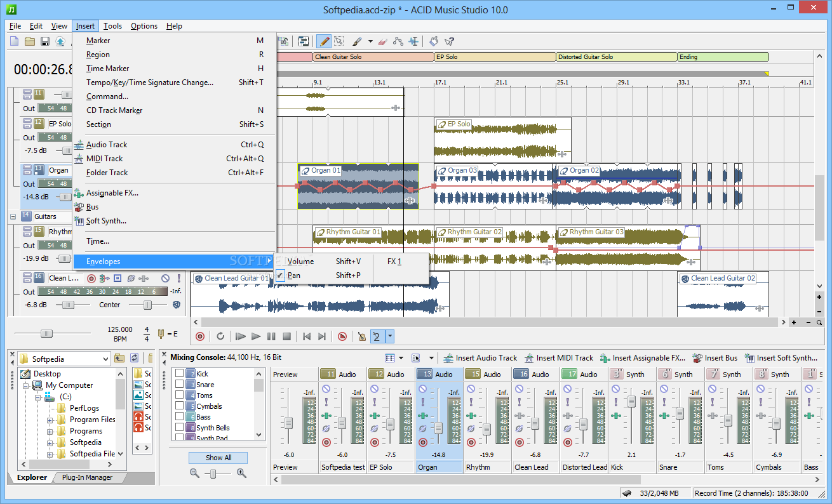The width and height of the screenshot is (832, 504).
Task: Open the Softpedia folder dropdown in Explorer
Action: click(105, 359)
